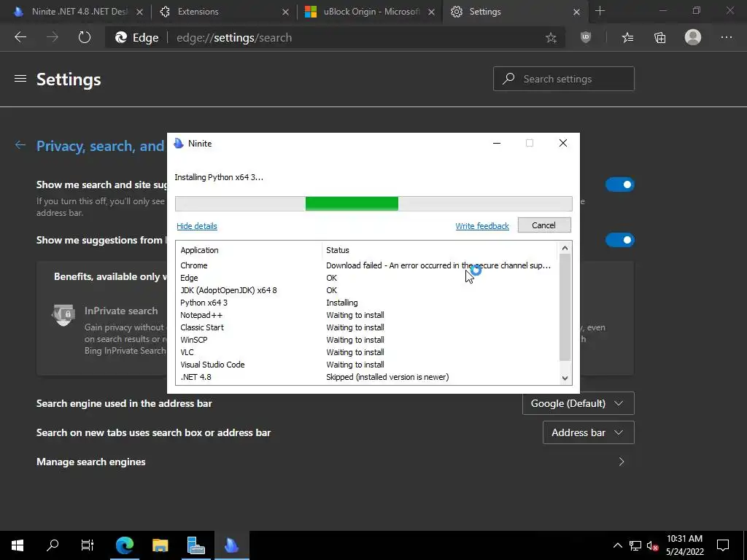Toggle Show me search and site suggestions

(620, 184)
